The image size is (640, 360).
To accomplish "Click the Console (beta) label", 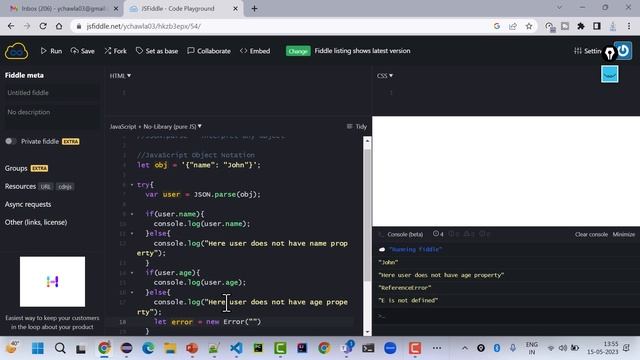I will 405,234.
